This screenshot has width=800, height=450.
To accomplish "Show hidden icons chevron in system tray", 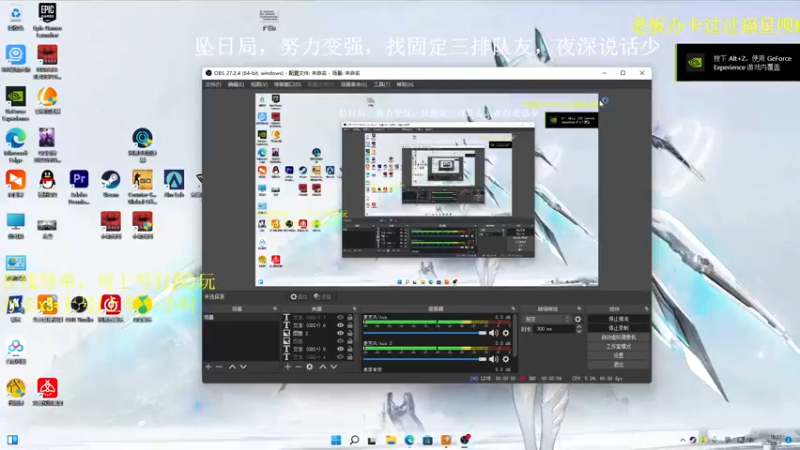I will [683, 440].
